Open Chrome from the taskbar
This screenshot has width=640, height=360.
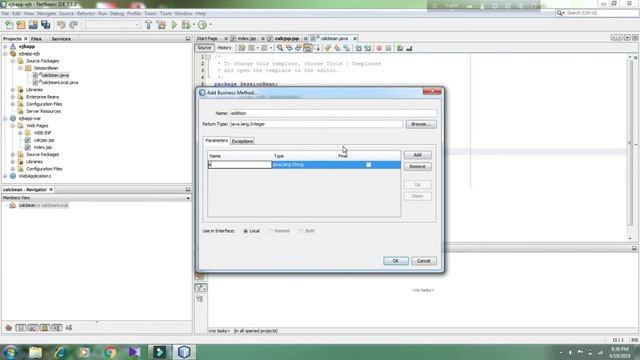[x=109, y=352]
